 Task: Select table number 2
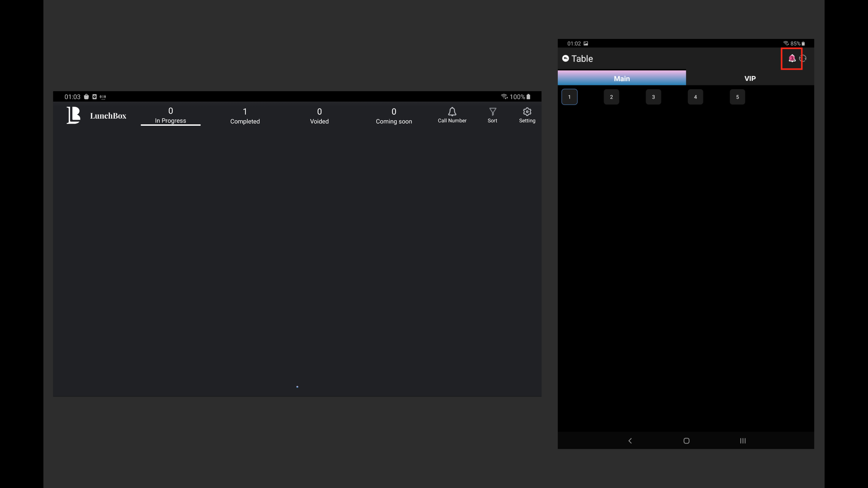point(611,97)
